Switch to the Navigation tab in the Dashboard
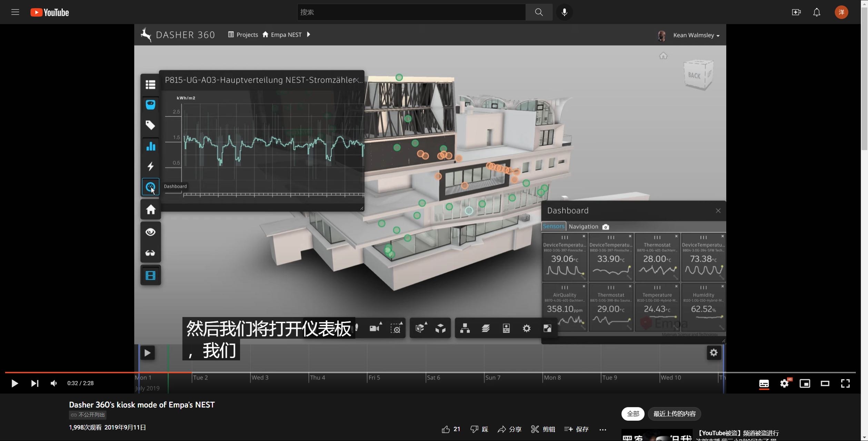The height and width of the screenshot is (441, 868). click(x=583, y=227)
